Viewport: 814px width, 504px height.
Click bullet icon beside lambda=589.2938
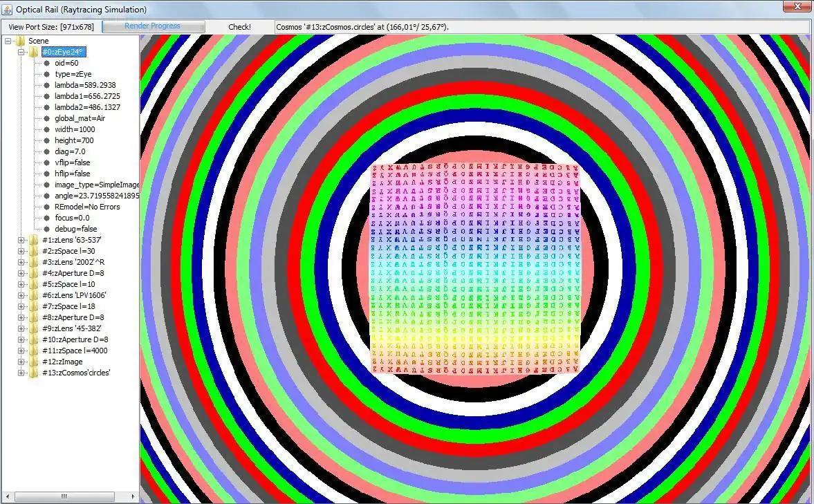pos(47,85)
